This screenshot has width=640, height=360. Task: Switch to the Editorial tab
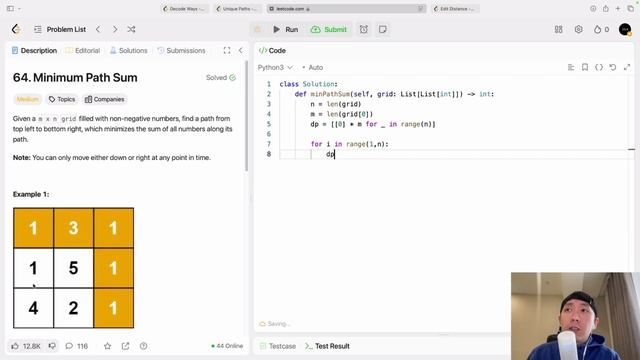point(82,51)
